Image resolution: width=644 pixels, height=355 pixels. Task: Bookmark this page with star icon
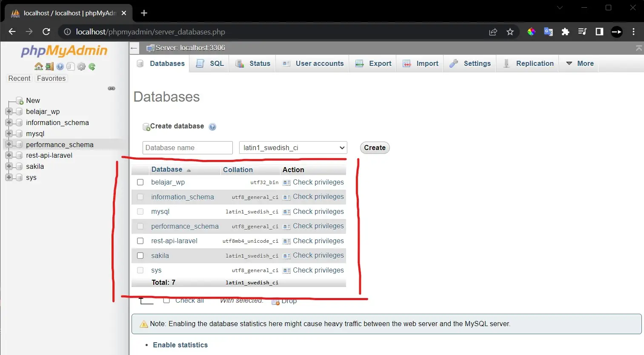coord(510,32)
